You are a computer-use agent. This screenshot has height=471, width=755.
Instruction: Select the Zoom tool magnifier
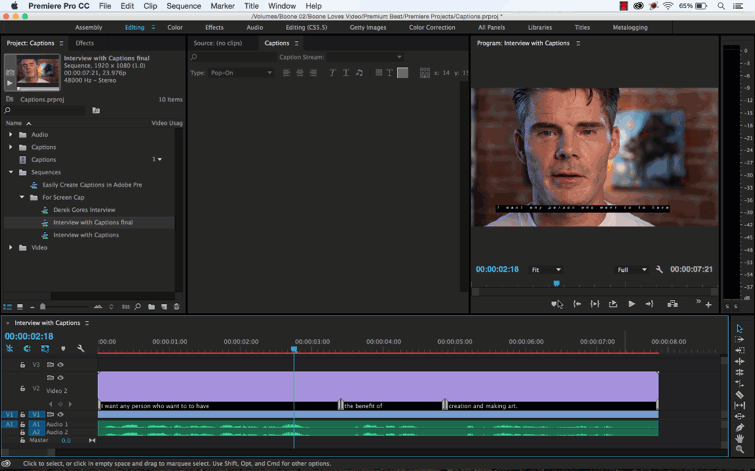pyautogui.click(x=739, y=449)
